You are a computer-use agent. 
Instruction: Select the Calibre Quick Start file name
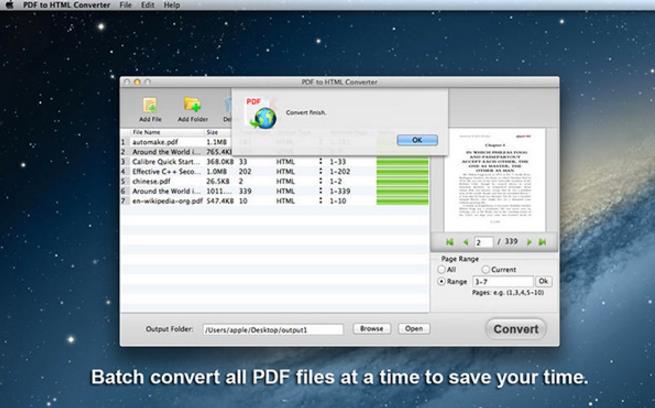pyautogui.click(x=166, y=162)
